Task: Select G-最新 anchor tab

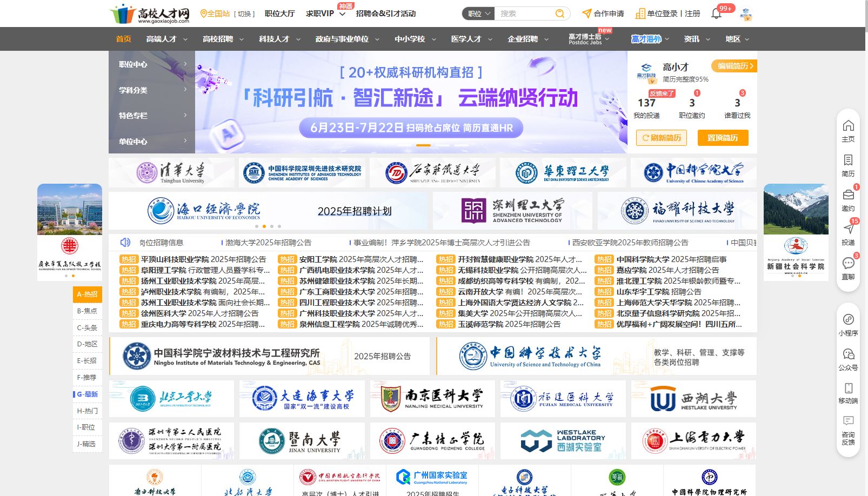Action: coord(87,394)
